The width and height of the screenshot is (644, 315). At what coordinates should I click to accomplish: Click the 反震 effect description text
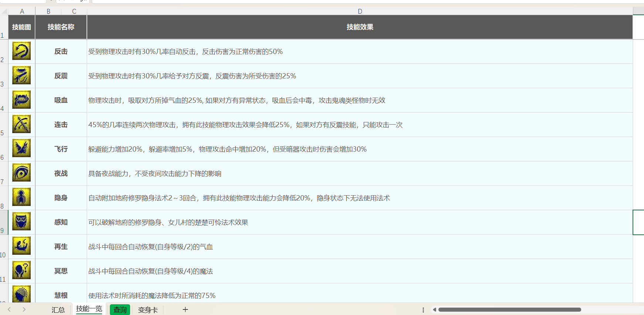click(x=192, y=76)
